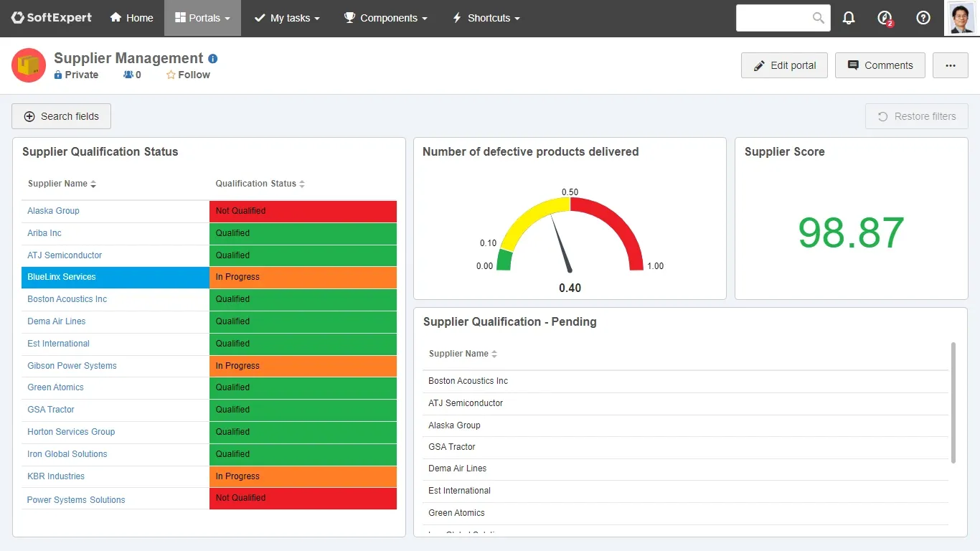Expand the Components dropdown menu

tap(385, 18)
